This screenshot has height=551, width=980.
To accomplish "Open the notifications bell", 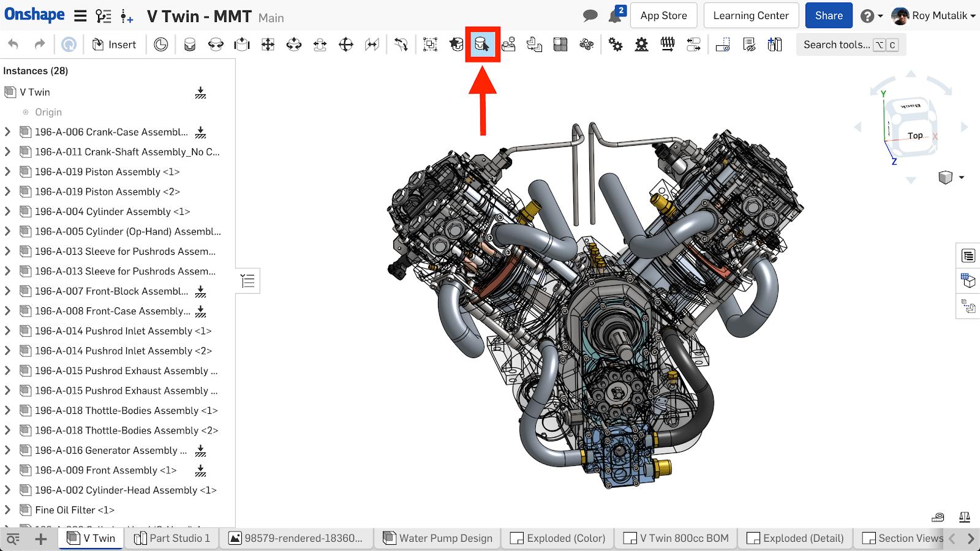I will pos(615,16).
